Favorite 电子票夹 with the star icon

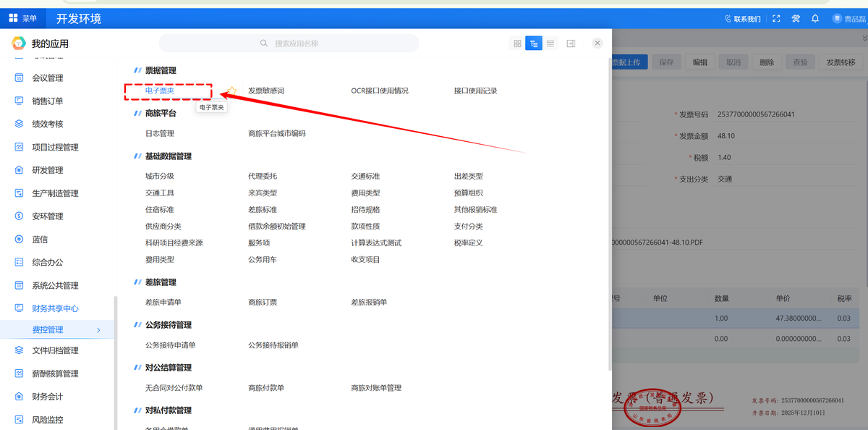pos(231,91)
